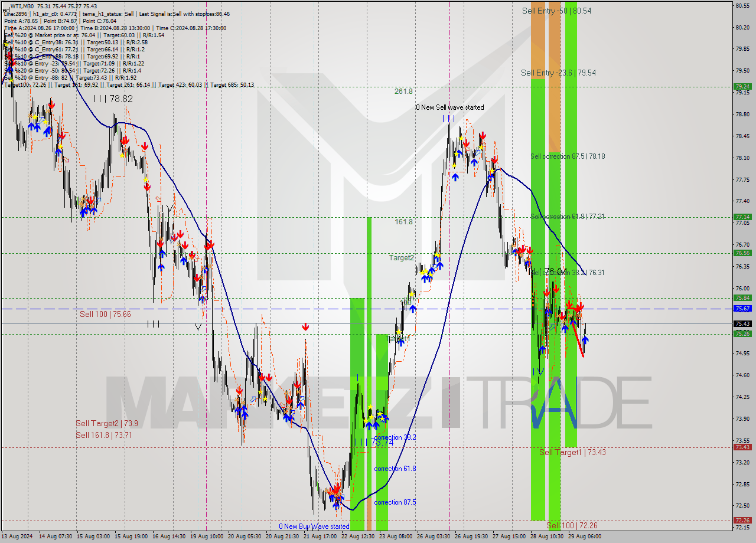
Task: Click the last blue buy arrow near 75.26
Action: click(585, 339)
